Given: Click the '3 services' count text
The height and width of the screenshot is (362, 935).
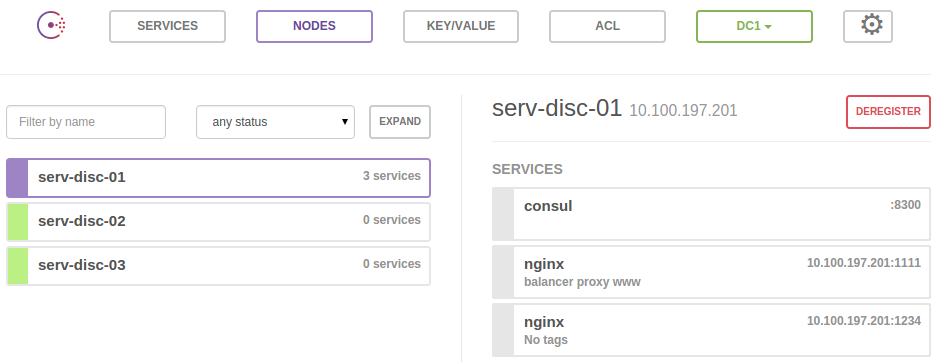Looking at the screenshot, I should [x=392, y=176].
